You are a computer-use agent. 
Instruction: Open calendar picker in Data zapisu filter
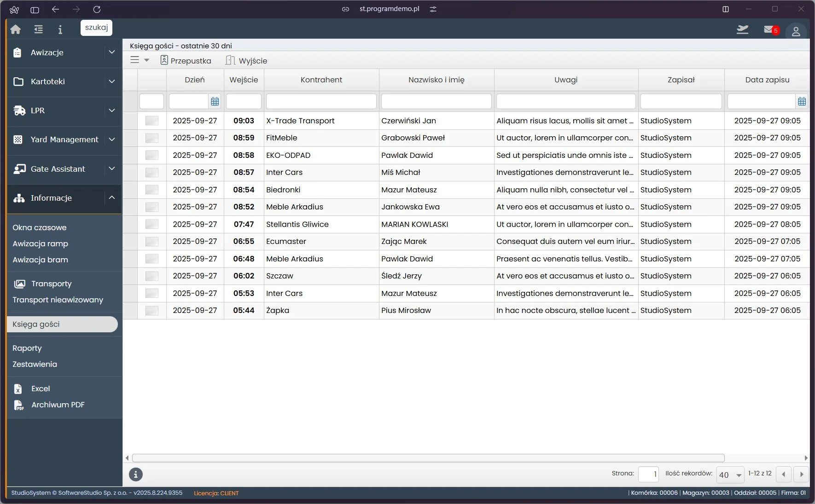tap(802, 102)
